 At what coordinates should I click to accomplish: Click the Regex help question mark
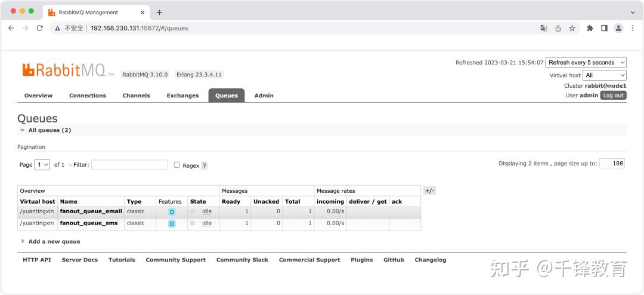pyautogui.click(x=204, y=165)
